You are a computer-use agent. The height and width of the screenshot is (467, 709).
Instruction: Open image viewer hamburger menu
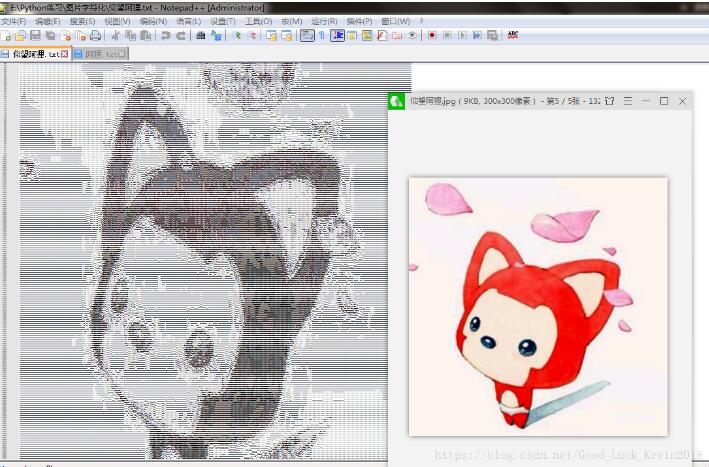point(628,101)
